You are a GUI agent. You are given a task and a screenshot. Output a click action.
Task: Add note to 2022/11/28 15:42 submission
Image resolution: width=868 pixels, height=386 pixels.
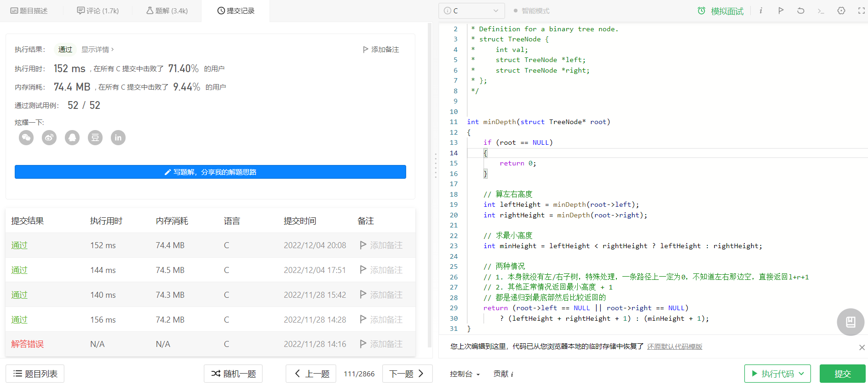pos(381,295)
